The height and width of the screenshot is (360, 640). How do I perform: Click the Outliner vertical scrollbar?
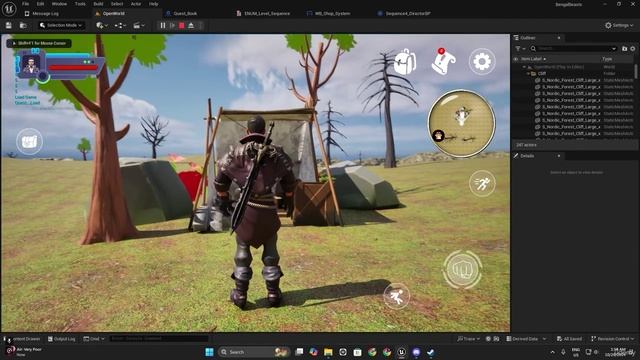pos(636,71)
